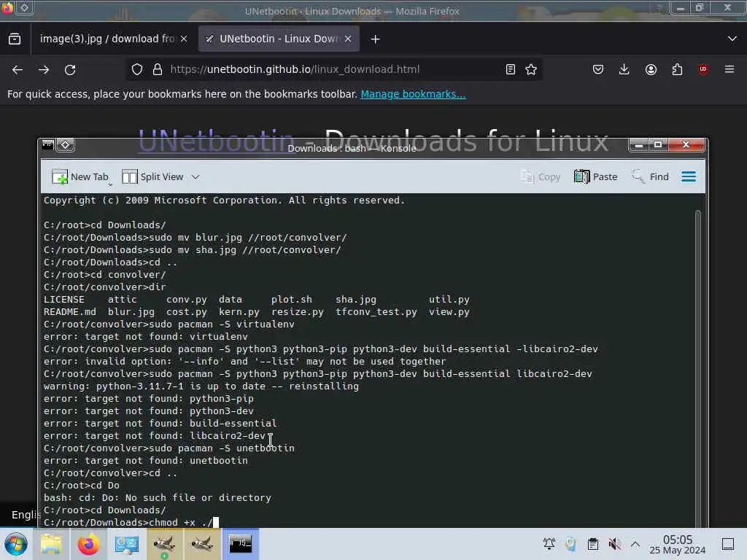Click uBlock Origin extension icon
This screenshot has width=747, height=560.
tap(703, 69)
